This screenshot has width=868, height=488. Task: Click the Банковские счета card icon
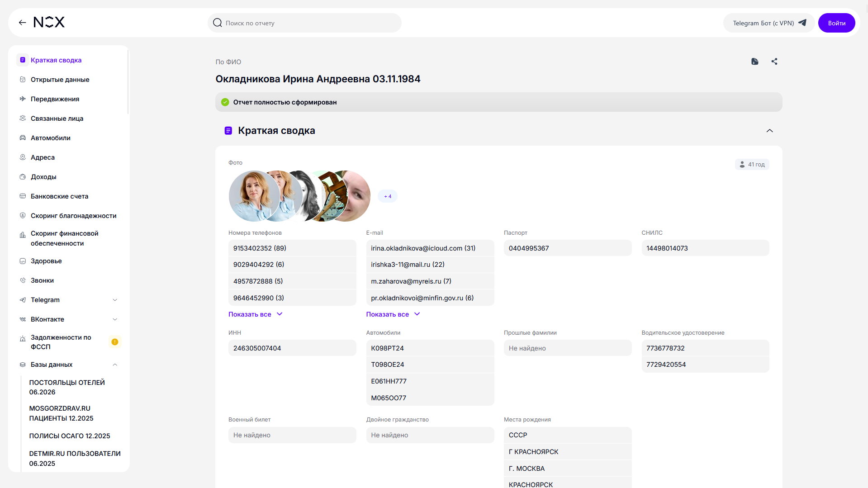(x=23, y=196)
